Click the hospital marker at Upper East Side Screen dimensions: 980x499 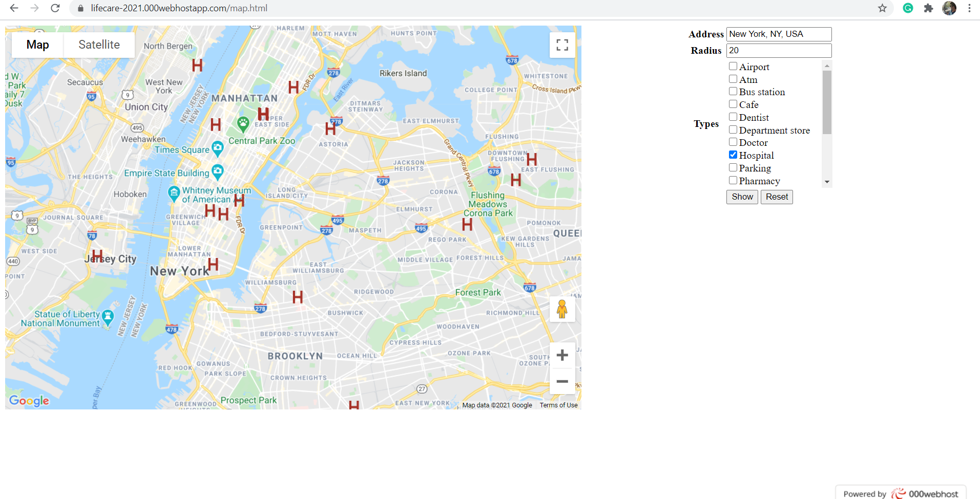coord(263,114)
